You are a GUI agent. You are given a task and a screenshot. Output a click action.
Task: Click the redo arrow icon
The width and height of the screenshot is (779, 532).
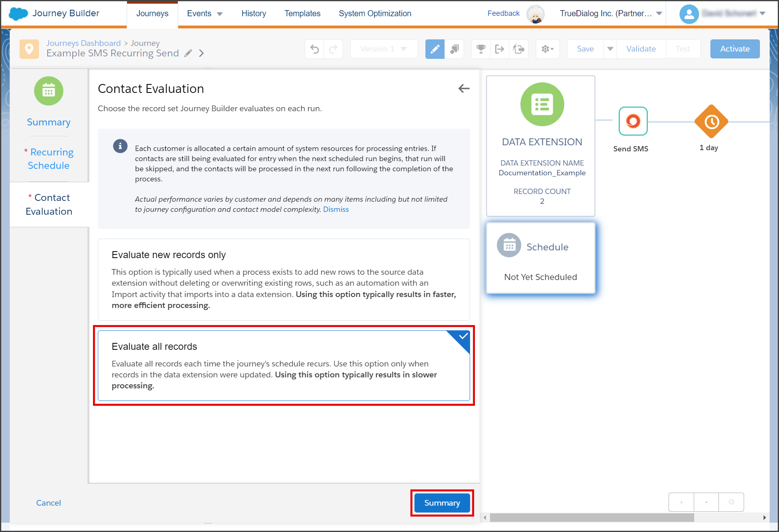pos(333,49)
